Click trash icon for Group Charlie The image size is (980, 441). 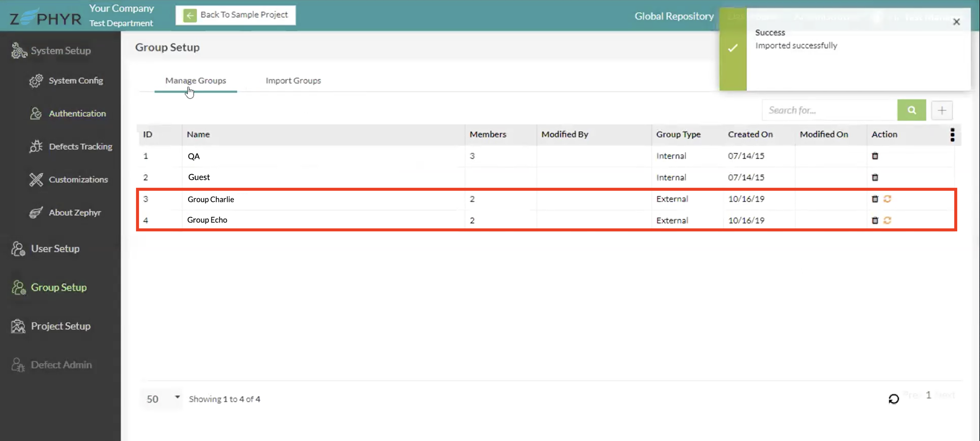[x=875, y=199]
